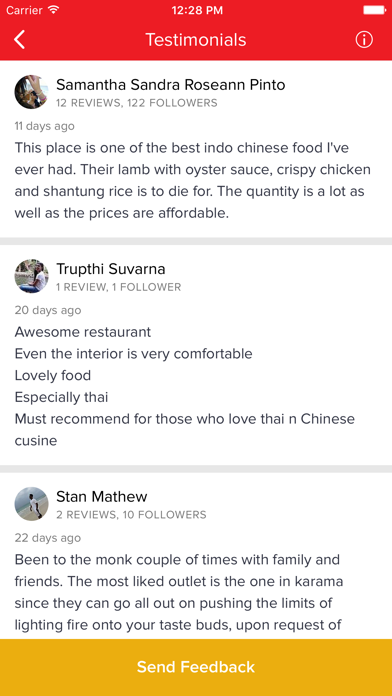The width and height of the screenshot is (392, 696).
Task: Open the info icon in header
Action: point(364,40)
